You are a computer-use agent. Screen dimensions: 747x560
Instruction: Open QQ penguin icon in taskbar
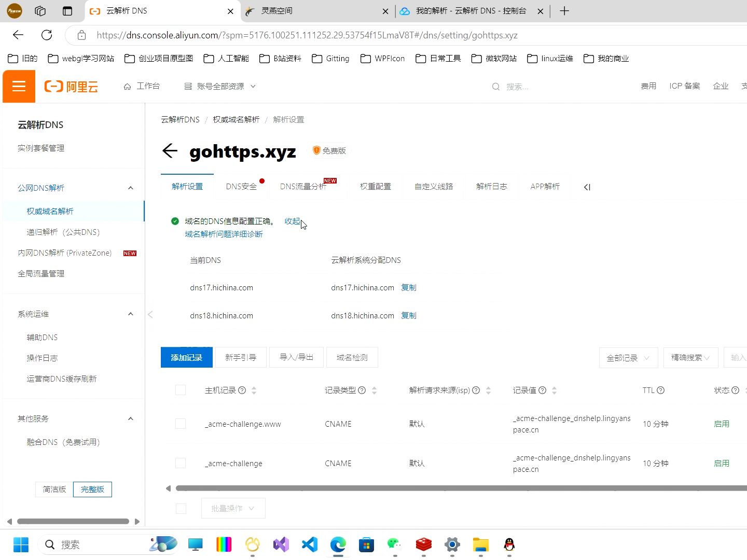coord(509,544)
